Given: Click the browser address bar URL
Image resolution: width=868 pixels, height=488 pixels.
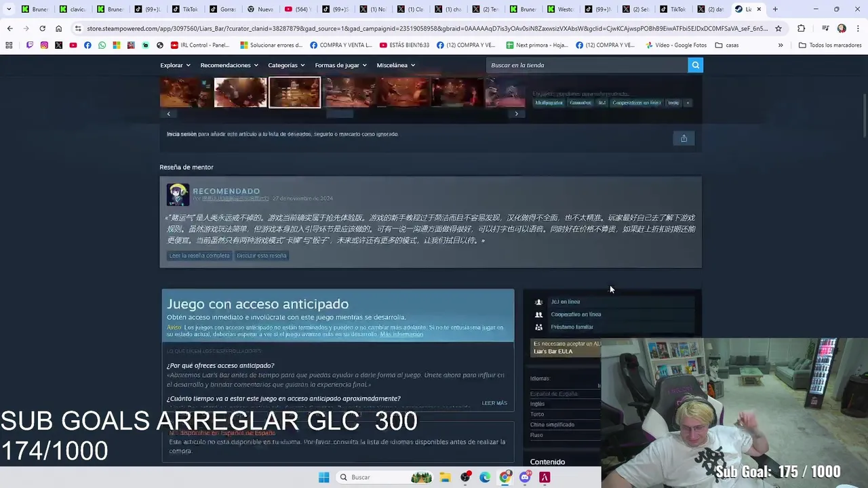Looking at the screenshot, I should 427,28.
